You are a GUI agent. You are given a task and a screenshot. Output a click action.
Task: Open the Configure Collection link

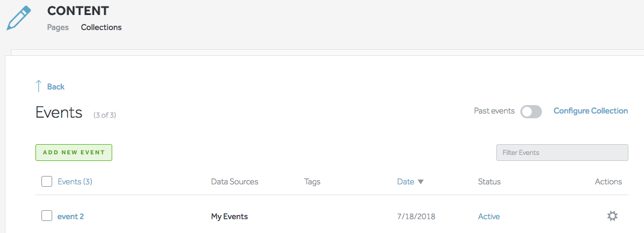[x=591, y=111]
